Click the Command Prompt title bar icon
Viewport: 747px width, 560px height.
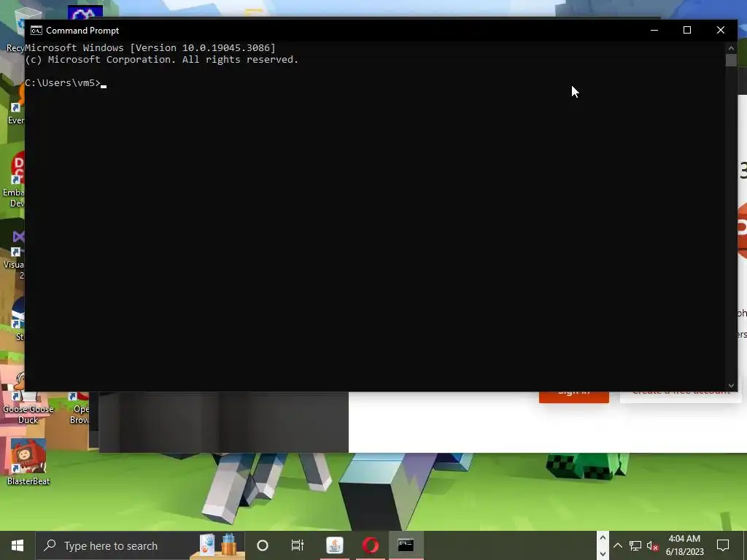[x=36, y=31]
